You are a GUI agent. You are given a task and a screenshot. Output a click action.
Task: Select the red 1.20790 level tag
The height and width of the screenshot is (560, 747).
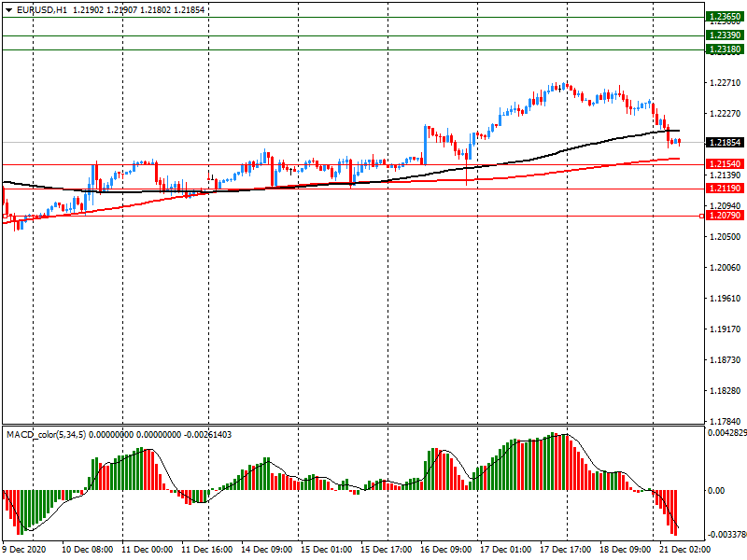(726, 216)
